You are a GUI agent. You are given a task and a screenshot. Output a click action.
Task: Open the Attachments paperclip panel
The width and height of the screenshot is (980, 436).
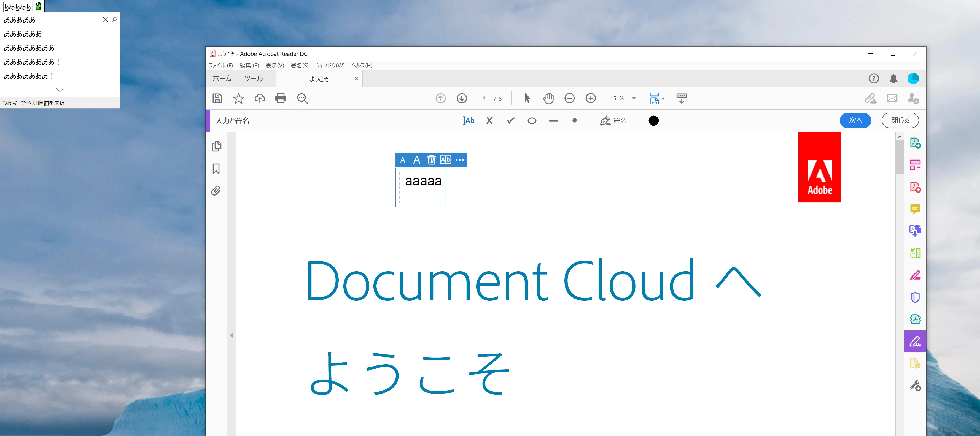tap(216, 190)
